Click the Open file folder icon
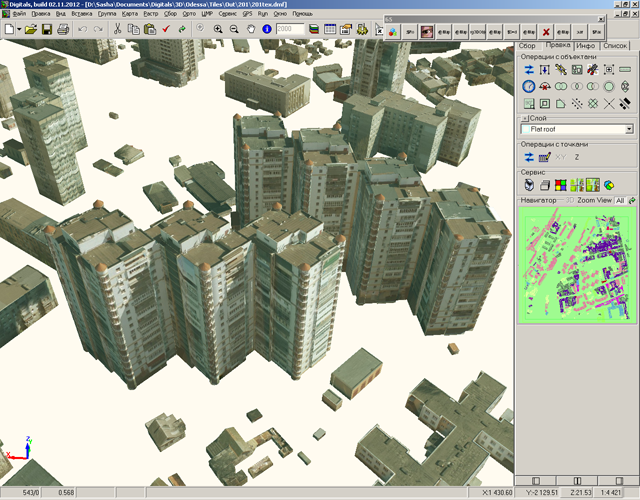 coord(31,30)
